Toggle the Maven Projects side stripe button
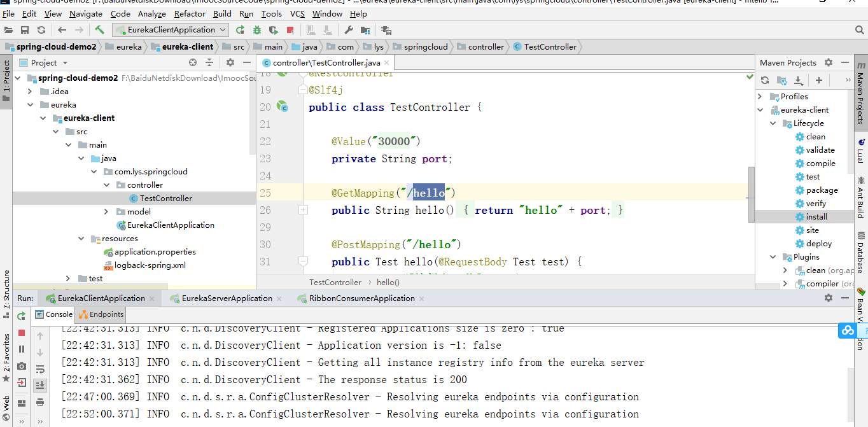 click(860, 94)
